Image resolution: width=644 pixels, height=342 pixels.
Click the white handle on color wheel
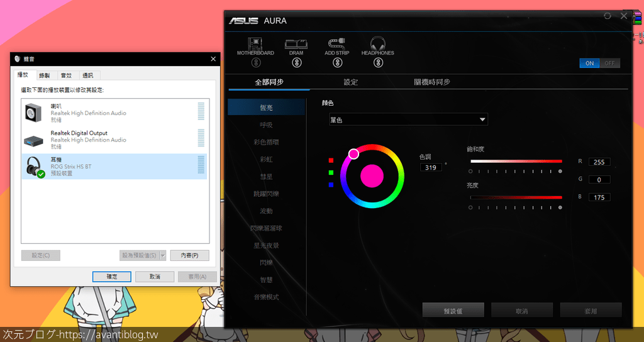tap(353, 154)
